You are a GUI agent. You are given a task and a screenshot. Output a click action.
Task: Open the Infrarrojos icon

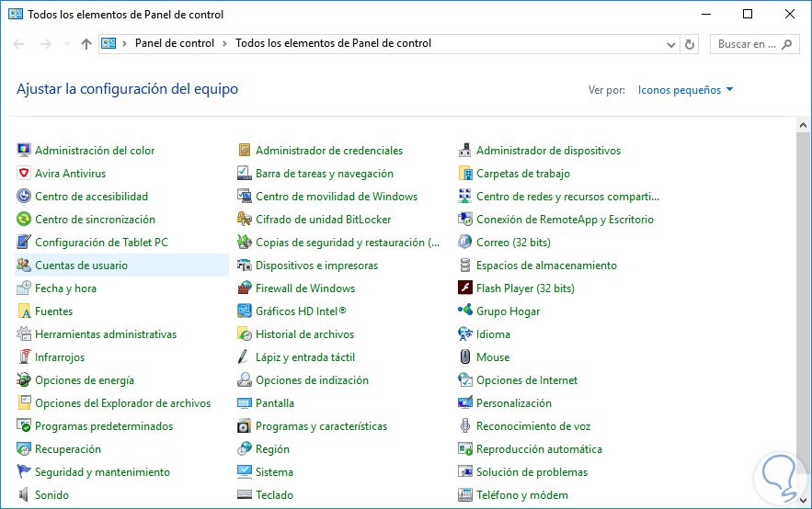click(24, 356)
